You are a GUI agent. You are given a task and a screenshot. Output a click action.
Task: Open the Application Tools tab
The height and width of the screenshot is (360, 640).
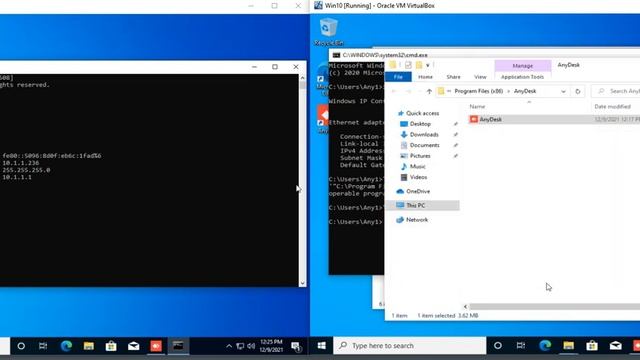522,77
